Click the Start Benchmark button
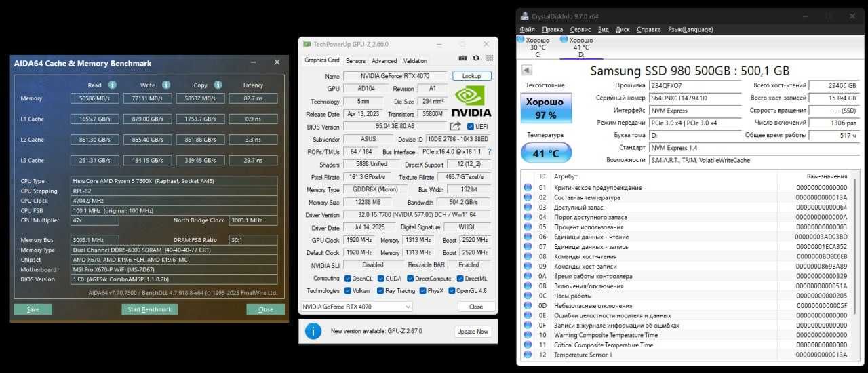 150,309
